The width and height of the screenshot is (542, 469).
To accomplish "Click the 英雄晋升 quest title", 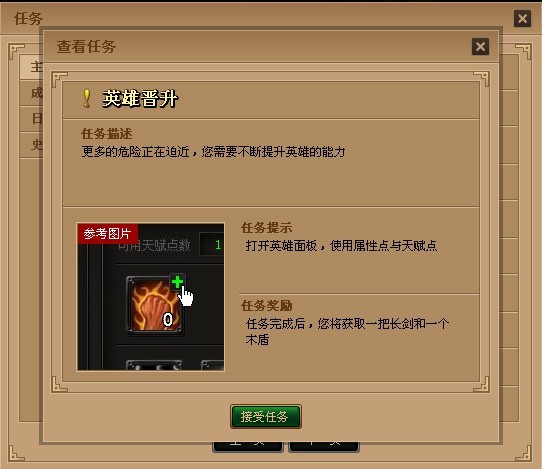I will [140, 99].
